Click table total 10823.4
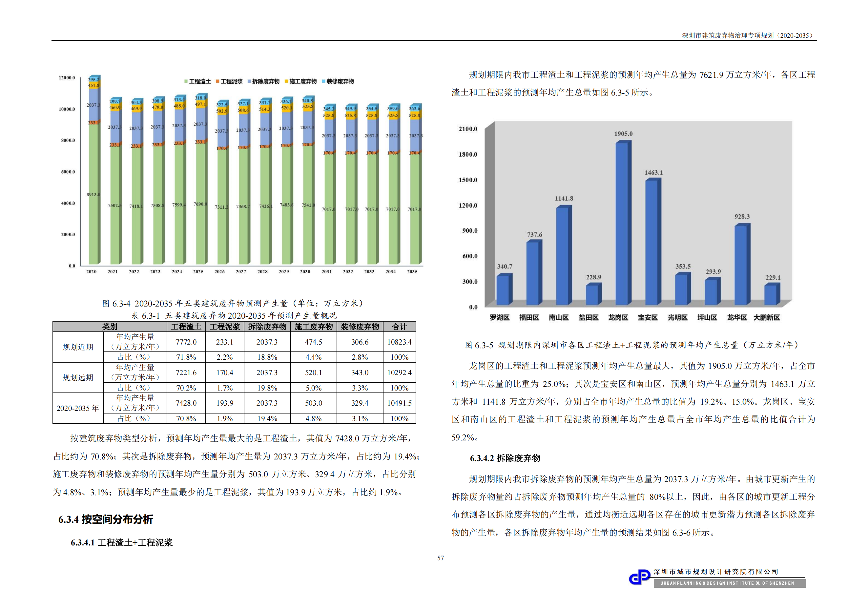The height and width of the screenshot is (614, 868). point(400,342)
